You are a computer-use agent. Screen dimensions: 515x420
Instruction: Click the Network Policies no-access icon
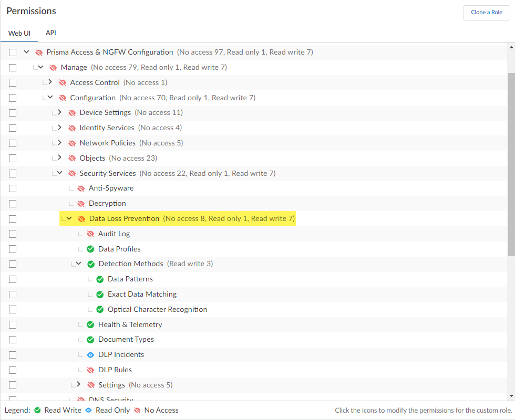[x=72, y=143]
